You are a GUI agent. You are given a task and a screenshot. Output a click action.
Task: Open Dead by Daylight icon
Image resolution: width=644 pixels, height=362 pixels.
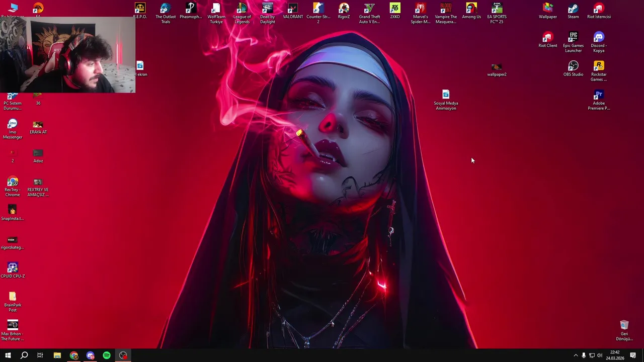(x=267, y=13)
